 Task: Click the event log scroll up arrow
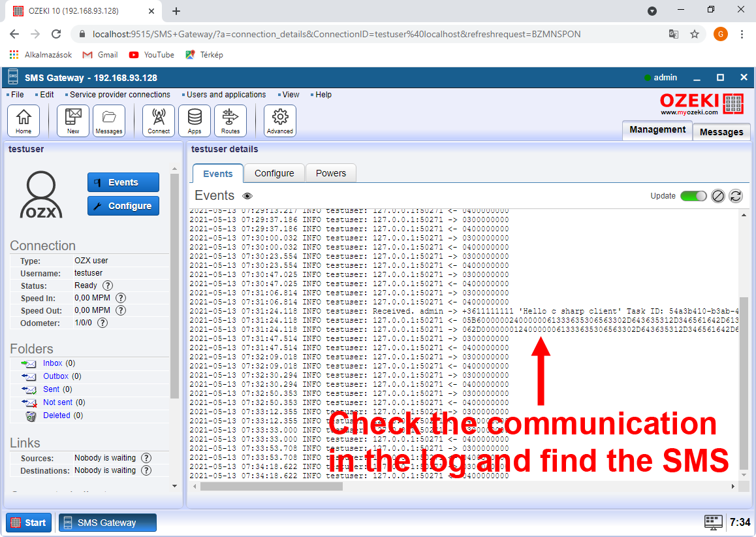click(744, 215)
